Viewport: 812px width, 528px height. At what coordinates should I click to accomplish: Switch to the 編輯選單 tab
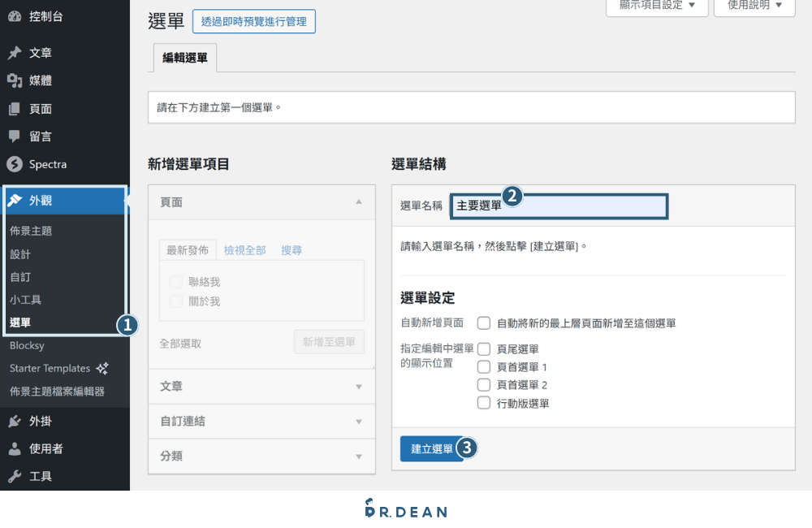pyautogui.click(x=185, y=58)
